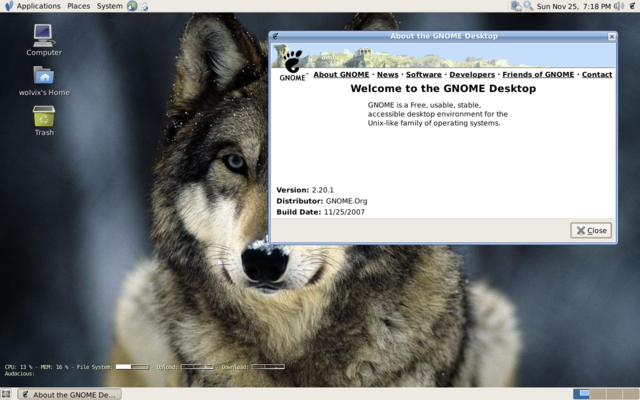Switch to the first workspace
The height and width of the screenshot is (400, 640).
(x=581, y=394)
